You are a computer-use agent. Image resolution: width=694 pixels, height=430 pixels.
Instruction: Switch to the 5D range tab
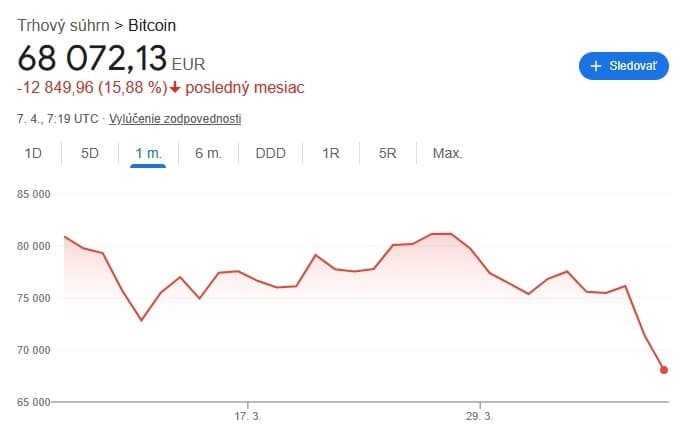click(90, 153)
